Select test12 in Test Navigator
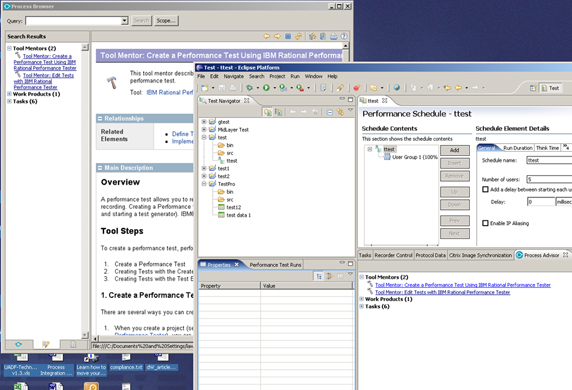 (x=233, y=207)
